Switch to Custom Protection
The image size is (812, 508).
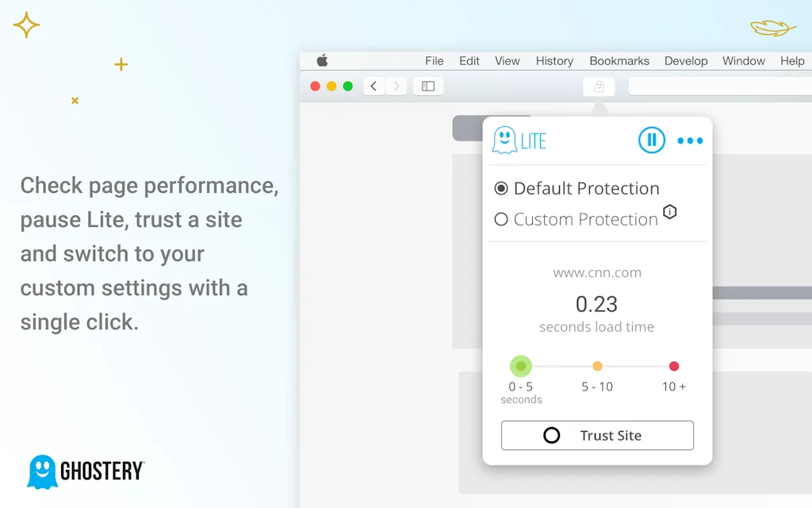click(500, 220)
